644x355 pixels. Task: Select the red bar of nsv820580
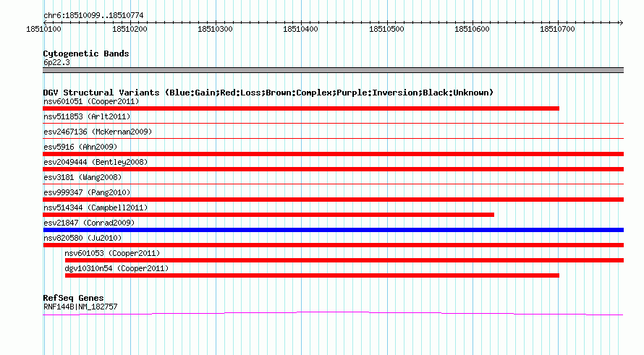click(333, 245)
